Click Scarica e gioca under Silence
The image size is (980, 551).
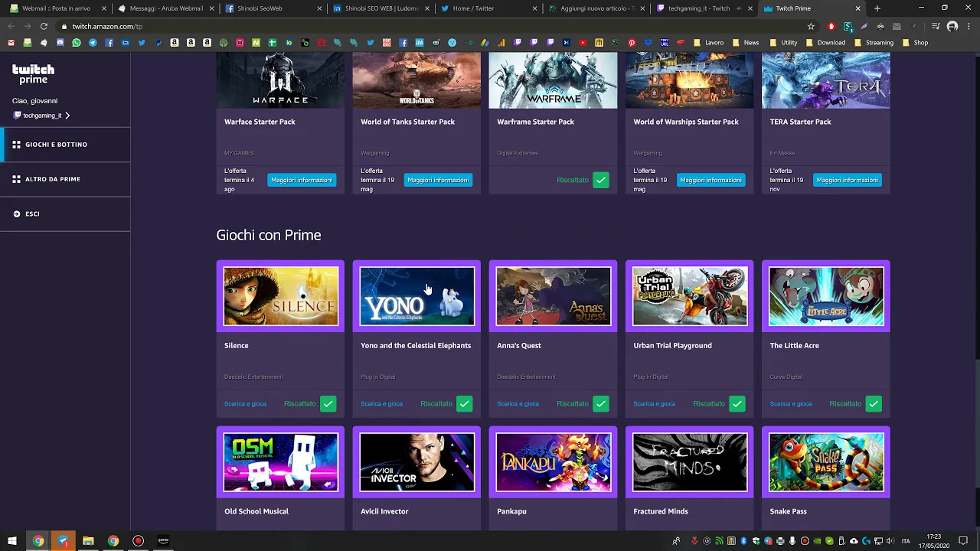click(245, 404)
